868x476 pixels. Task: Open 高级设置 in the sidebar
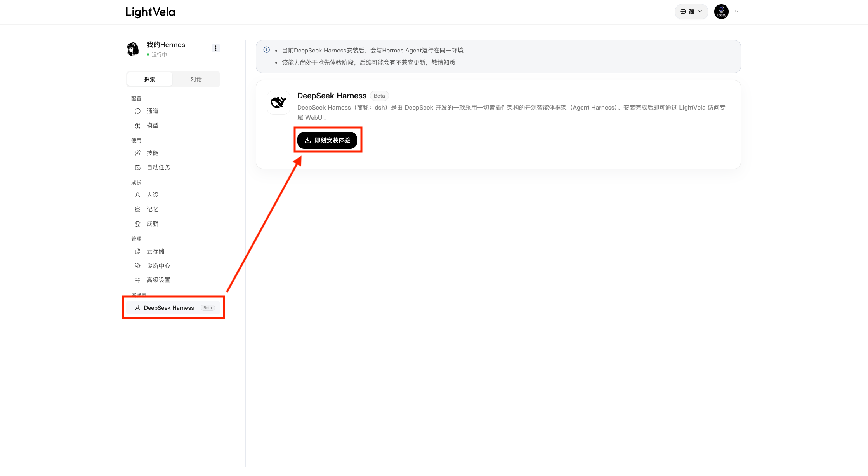(x=173, y=280)
